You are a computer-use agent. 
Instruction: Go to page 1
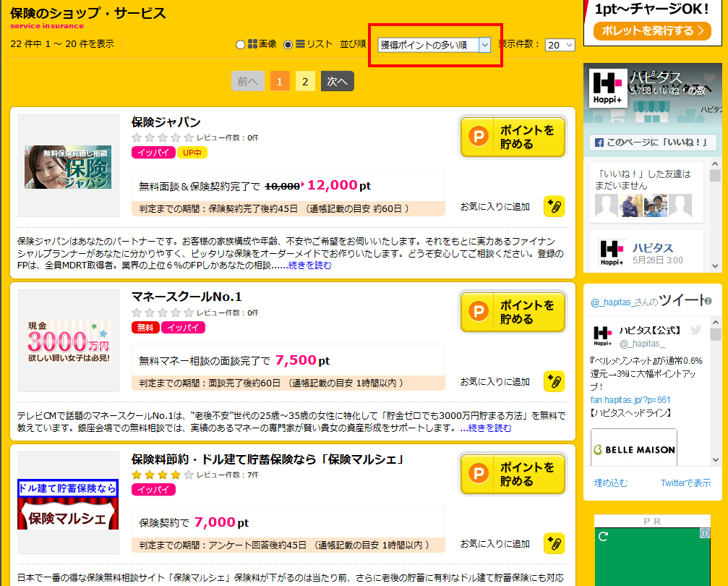pyautogui.click(x=280, y=81)
